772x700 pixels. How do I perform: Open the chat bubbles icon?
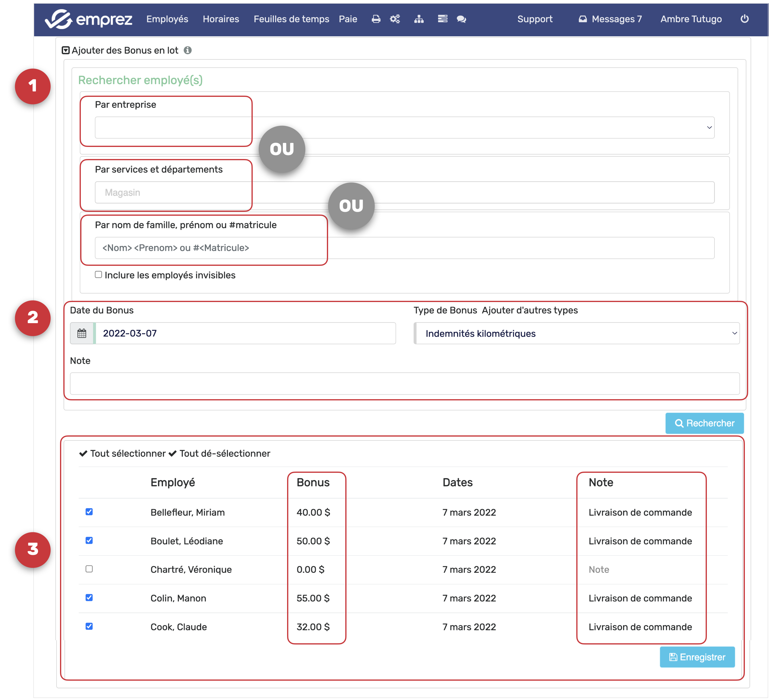461,19
